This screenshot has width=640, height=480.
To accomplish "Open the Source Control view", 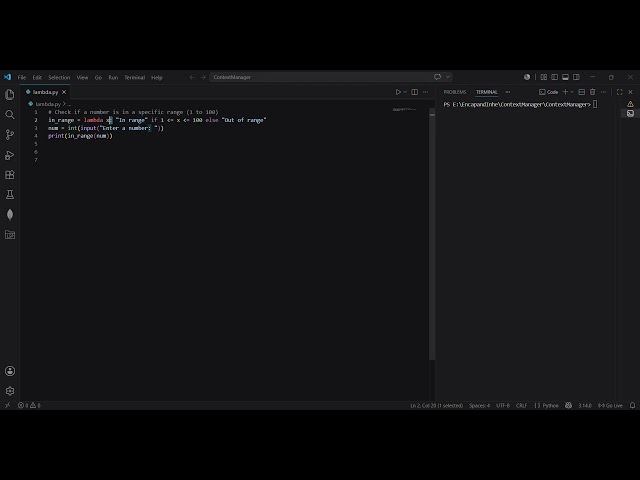I will coord(10,135).
